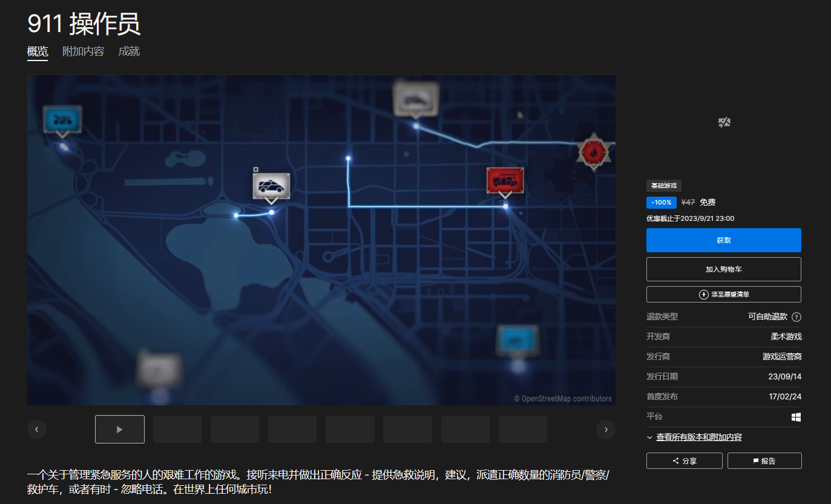Click the plus icon for wishlist
The image size is (831, 504).
click(x=704, y=295)
